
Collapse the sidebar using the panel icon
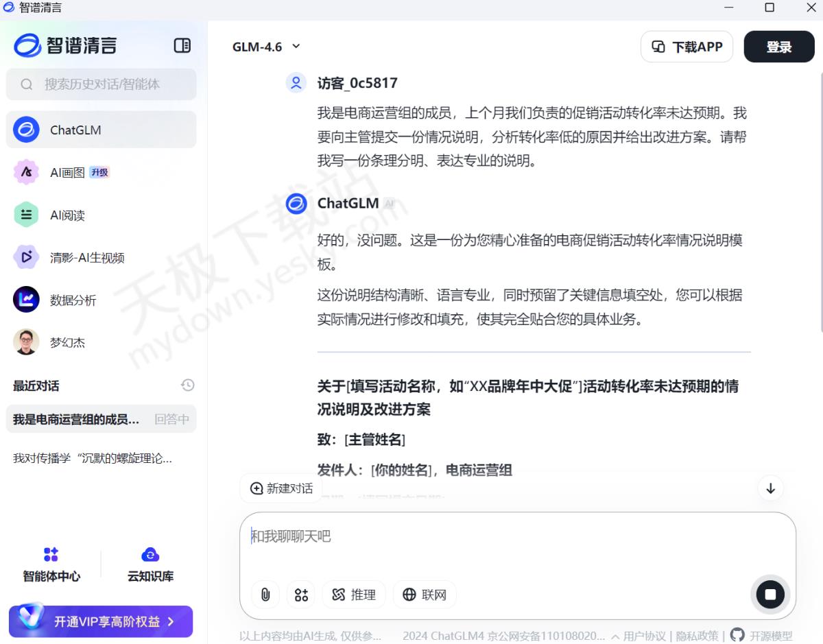[182, 46]
